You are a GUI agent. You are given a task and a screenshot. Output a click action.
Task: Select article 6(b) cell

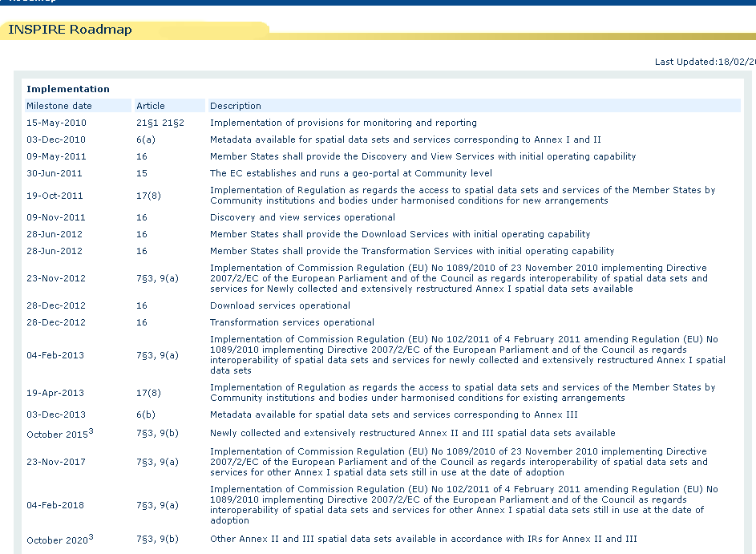pyautogui.click(x=146, y=414)
